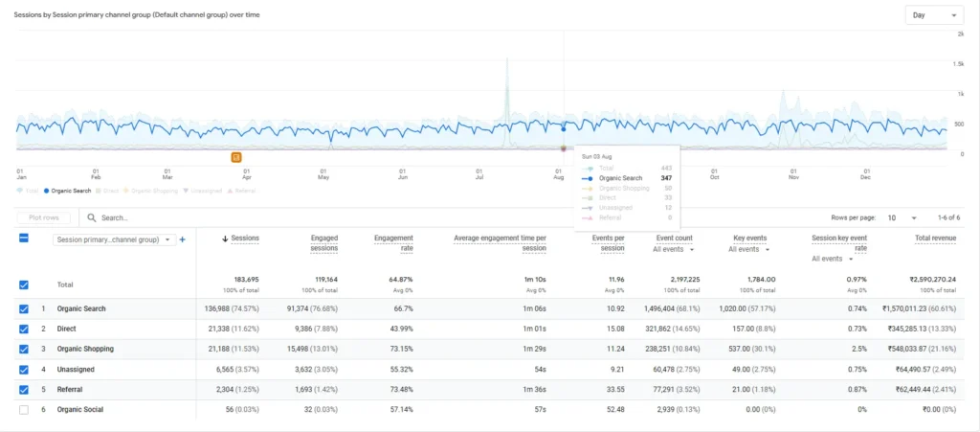The width and height of the screenshot is (980, 432).
Task: Sort by the Event count column header
Action: [675, 239]
